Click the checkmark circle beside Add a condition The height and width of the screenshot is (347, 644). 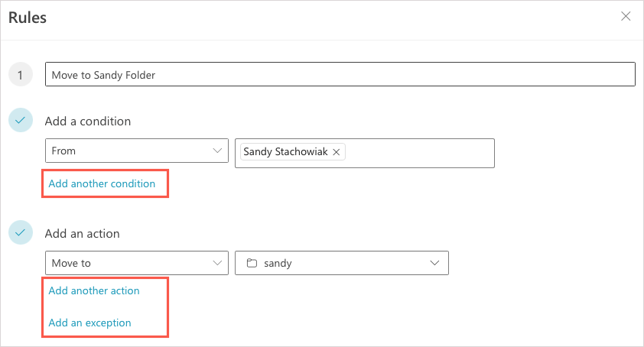click(x=20, y=121)
